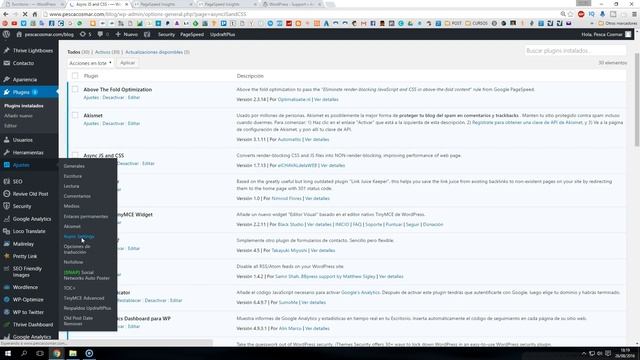
Task: Open TinyMCE Advanced in the submenu
Action: (x=84, y=298)
